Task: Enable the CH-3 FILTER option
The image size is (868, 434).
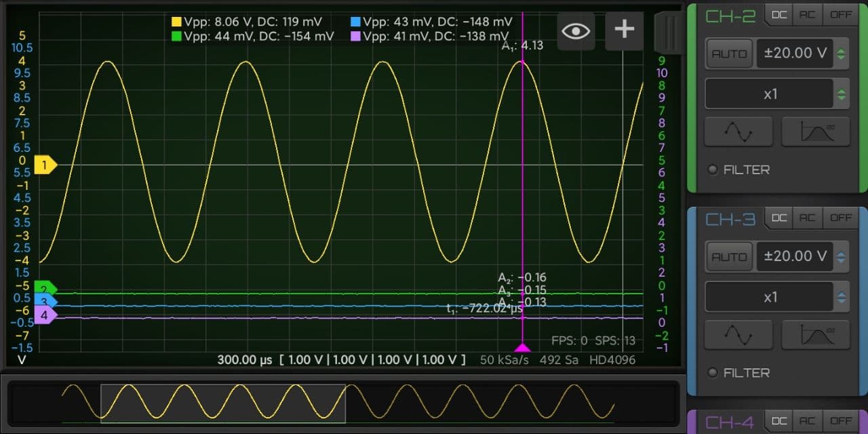Action: tap(713, 373)
